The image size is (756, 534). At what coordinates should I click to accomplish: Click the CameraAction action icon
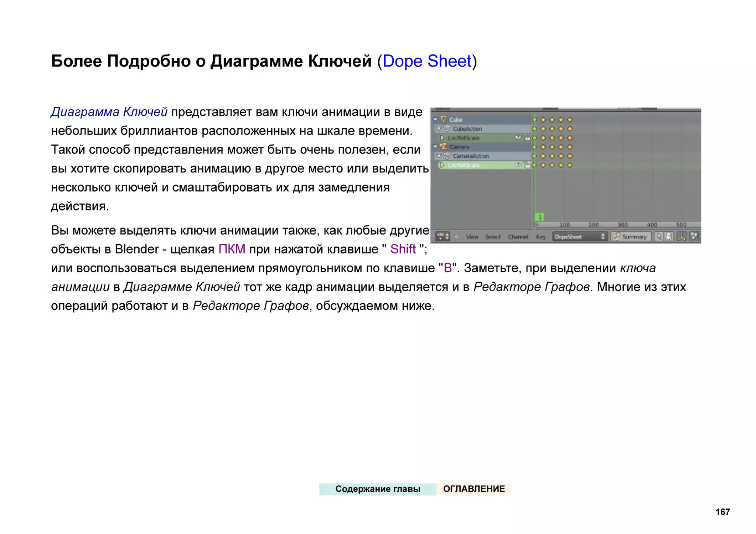[x=447, y=156]
